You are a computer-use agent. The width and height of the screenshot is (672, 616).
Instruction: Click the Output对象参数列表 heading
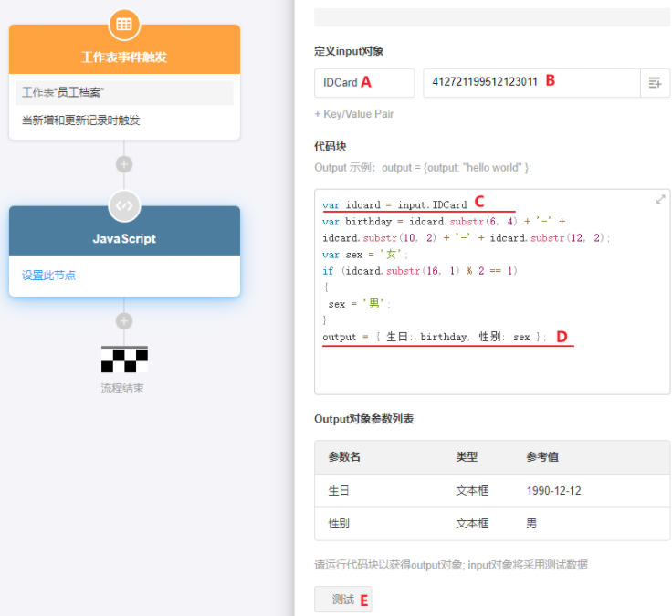click(x=364, y=419)
